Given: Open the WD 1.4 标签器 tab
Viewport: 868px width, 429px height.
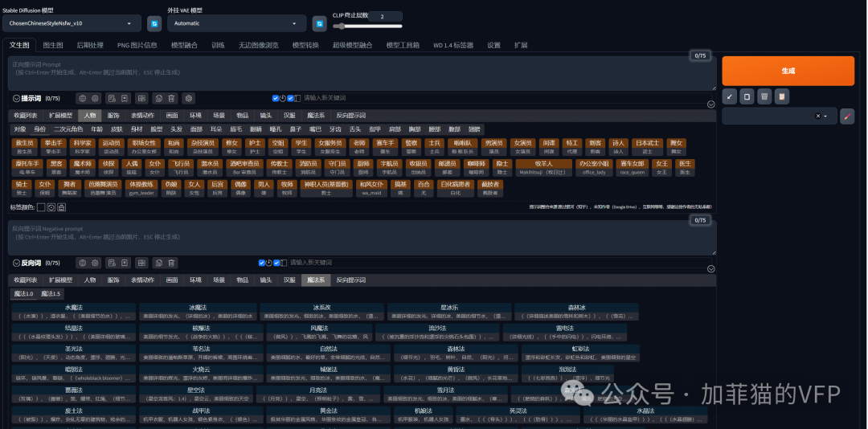Looking at the screenshot, I should click(453, 46).
